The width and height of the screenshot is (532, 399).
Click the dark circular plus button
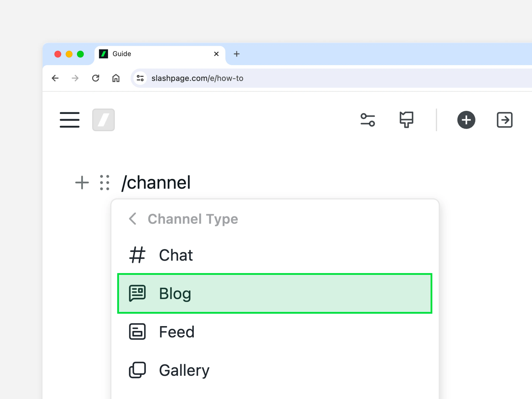[466, 120]
